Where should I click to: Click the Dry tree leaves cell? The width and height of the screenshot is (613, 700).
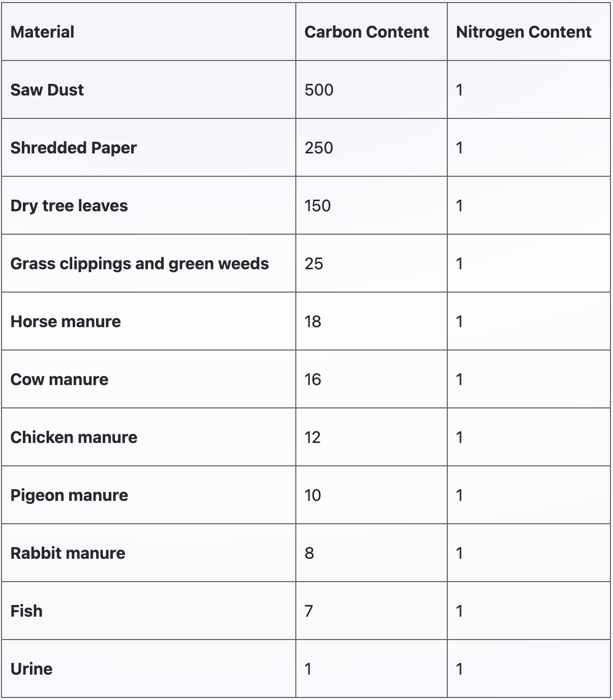[x=69, y=206]
